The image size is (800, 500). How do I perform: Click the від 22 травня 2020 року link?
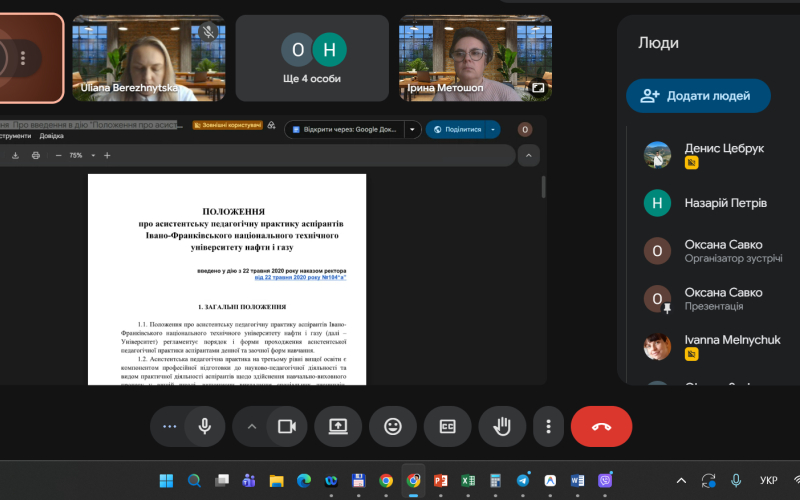coord(300,278)
